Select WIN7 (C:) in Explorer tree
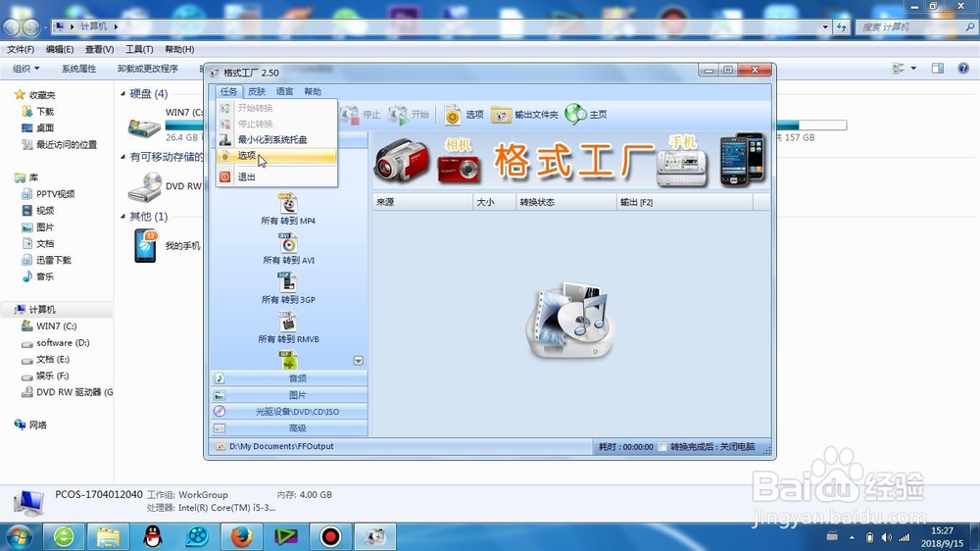 pos(49,326)
